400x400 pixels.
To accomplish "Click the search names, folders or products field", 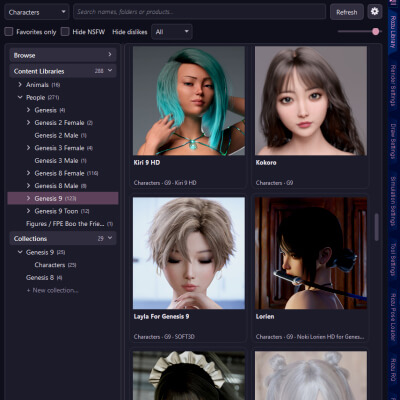I will 199,12.
